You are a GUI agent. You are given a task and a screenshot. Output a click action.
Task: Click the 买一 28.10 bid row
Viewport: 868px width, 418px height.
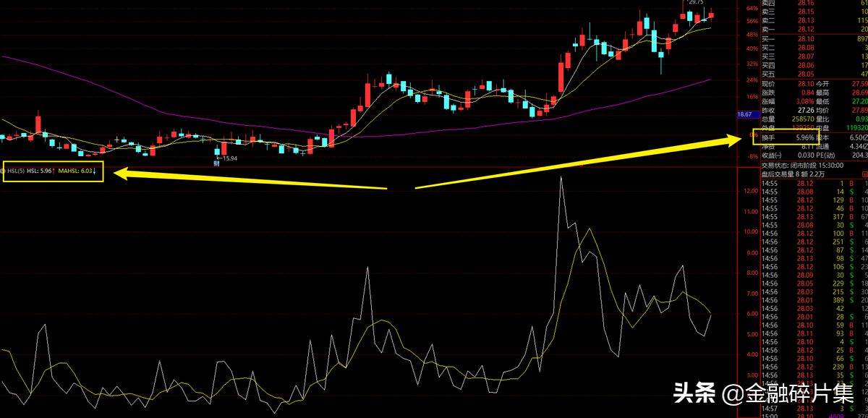(814, 39)
